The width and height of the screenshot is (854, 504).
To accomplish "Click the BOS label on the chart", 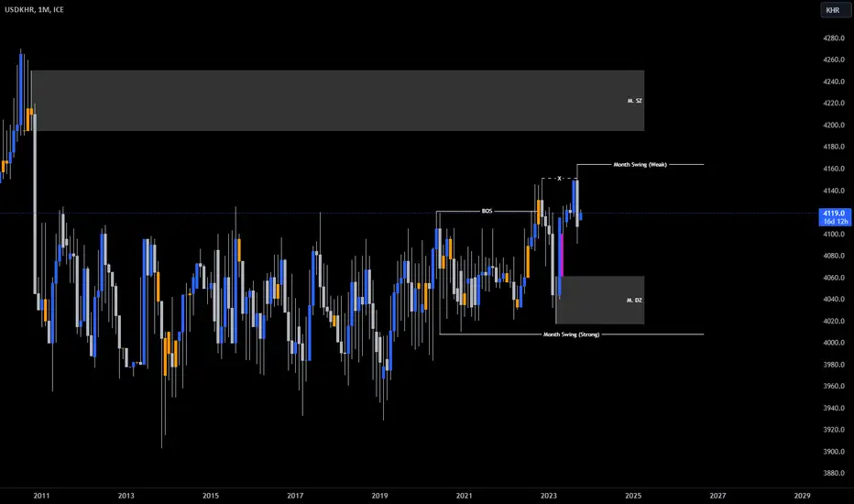I will (x=487, y=211).
